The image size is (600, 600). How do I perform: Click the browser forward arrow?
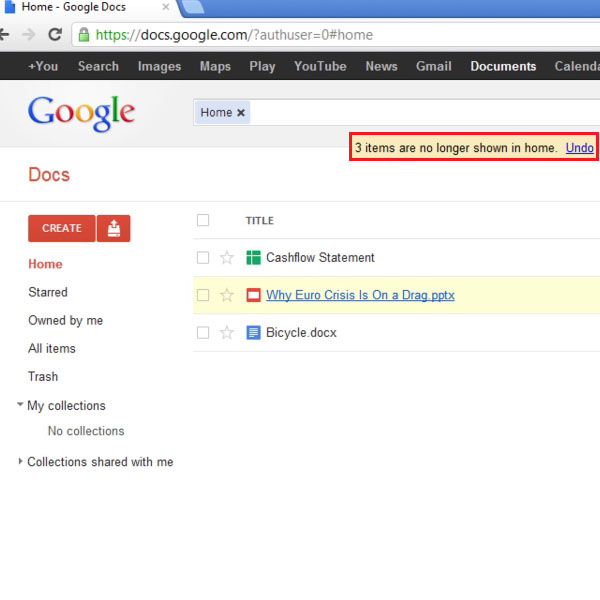coord(29,34)
